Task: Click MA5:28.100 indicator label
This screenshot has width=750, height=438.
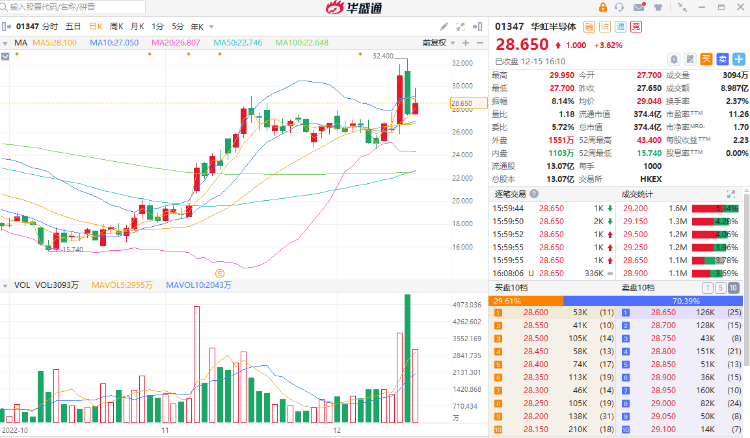Action: (x=55, y=43)
